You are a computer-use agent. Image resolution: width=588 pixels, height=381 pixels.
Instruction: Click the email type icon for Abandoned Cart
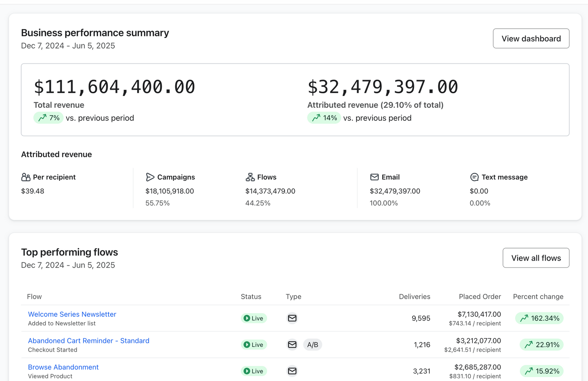tap(292, 345)
